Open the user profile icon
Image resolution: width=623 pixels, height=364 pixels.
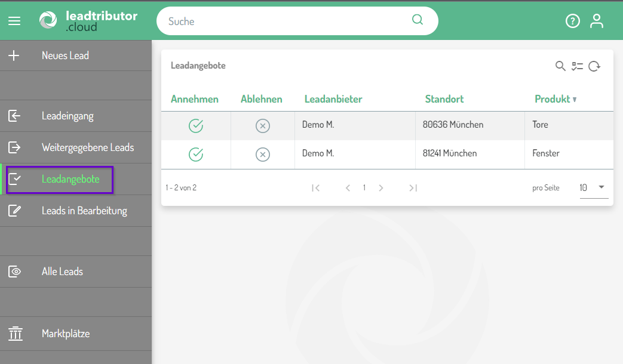pyautogui.click(x=596, y=21)
